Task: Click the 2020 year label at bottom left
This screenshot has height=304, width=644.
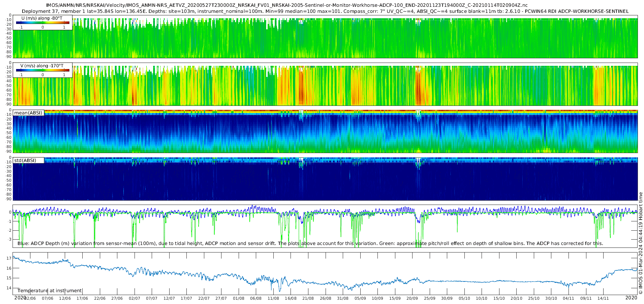Action: point(20,298)
